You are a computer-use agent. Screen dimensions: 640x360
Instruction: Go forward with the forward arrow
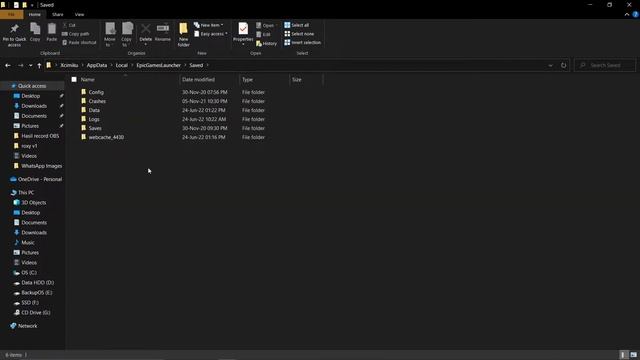click(20, 65)
